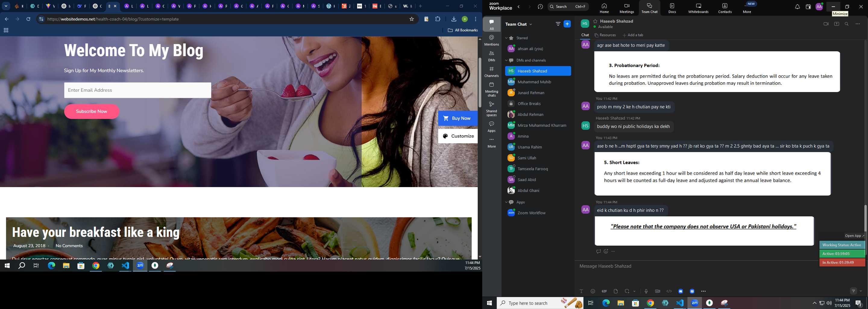
Task: Open GIF picker in composer
Action: (x=604, y=291)
